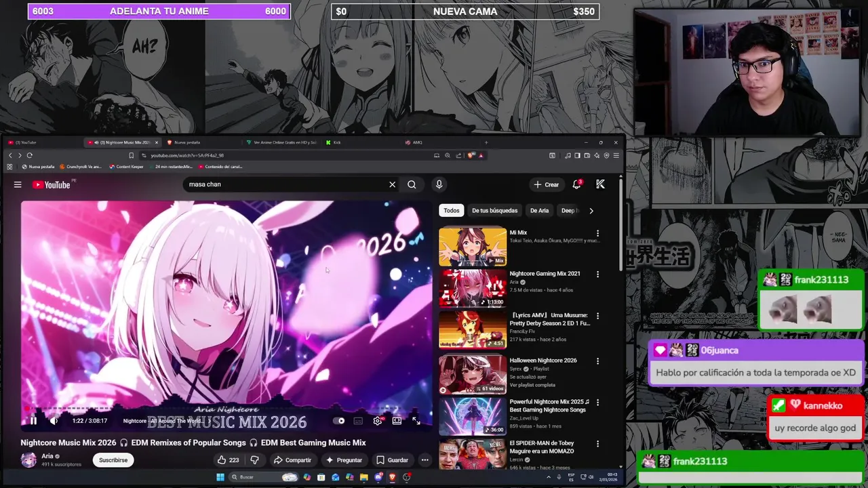Open more options for Nightcore Gaming Mix 2021

pos(597,274)
